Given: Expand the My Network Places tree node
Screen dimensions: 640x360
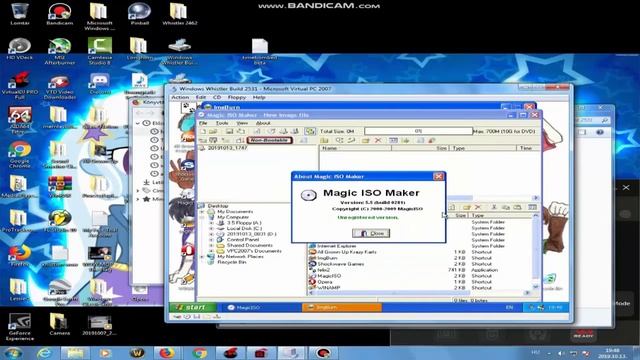Looking at the screenshot, I should pos(202,257).
